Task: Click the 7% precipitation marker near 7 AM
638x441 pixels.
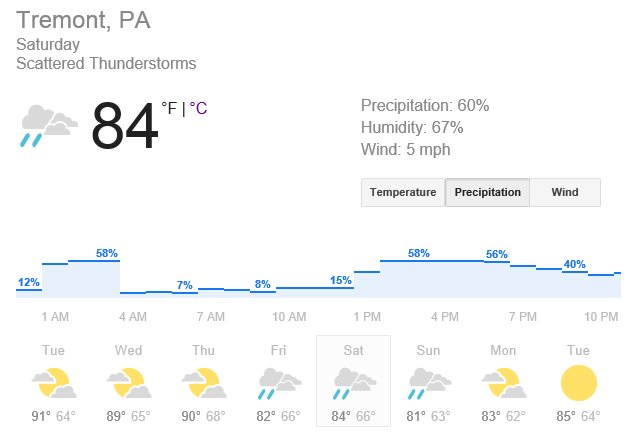Action: (185, 285)
